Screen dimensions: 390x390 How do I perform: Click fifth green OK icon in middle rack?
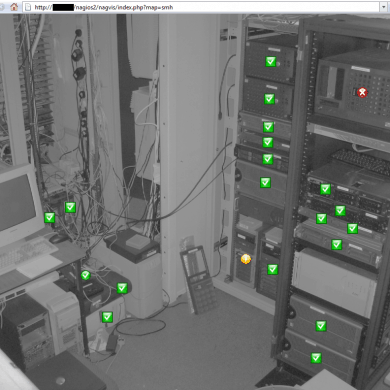(268, 159)
